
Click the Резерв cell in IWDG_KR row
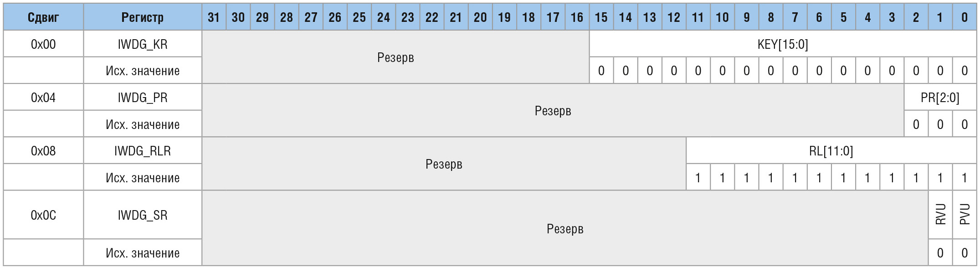(x=395, y=57)
